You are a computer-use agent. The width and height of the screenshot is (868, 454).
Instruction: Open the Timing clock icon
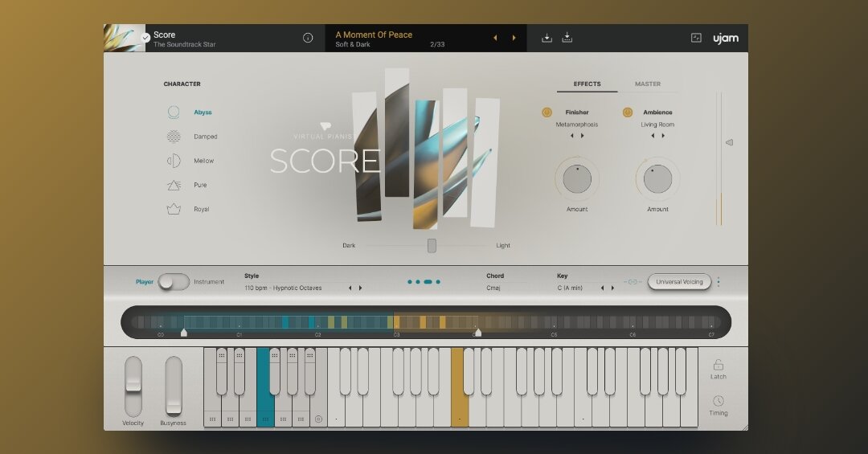coord(718,401)
